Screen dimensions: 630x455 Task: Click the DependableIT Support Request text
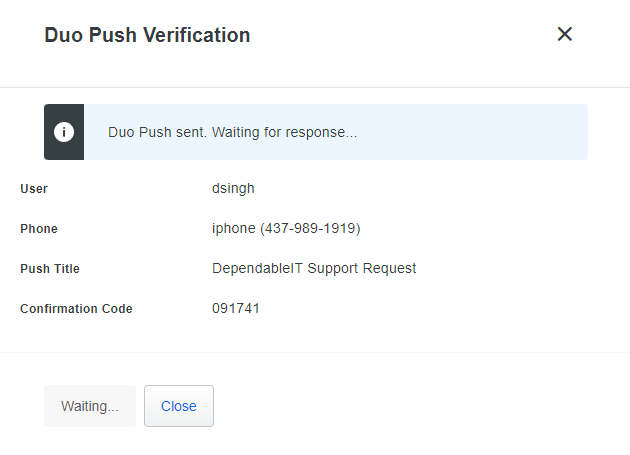[314, 268]
